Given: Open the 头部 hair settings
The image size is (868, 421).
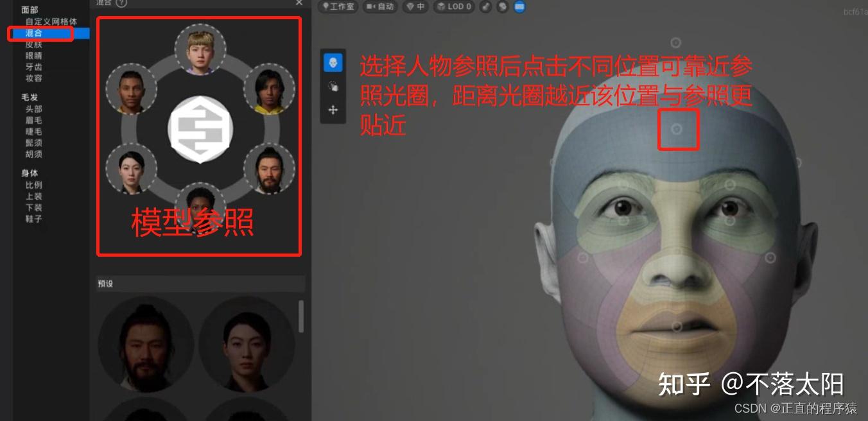Looking at the screenshot, I should pos(34,109).
